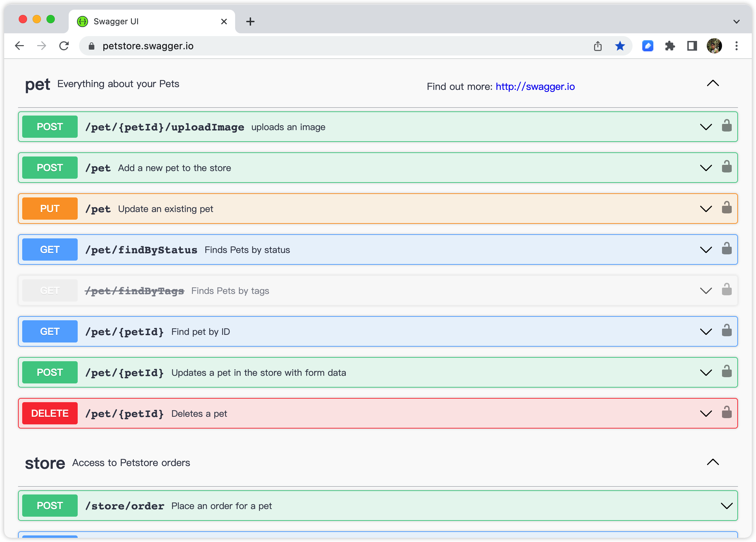Screen dimensions: 756x542
Task: Expand the Find pet by ID chevron
Action: coord(706,332)
